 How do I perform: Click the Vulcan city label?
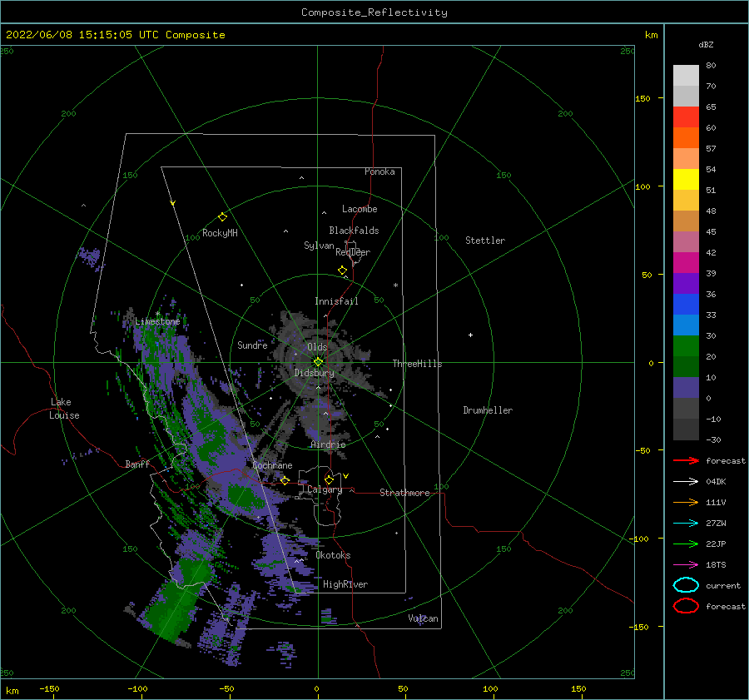click(424, 618)
